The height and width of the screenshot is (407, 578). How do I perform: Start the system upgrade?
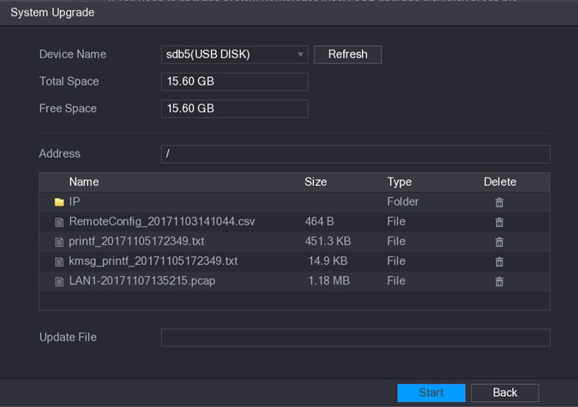pyautogui.click(x=431, y=393)
